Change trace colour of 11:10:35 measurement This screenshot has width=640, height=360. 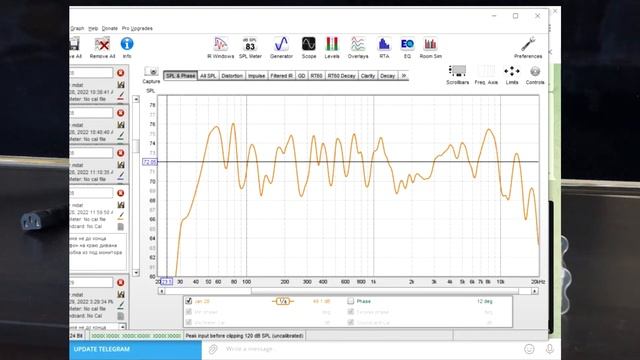pos(121,175)
